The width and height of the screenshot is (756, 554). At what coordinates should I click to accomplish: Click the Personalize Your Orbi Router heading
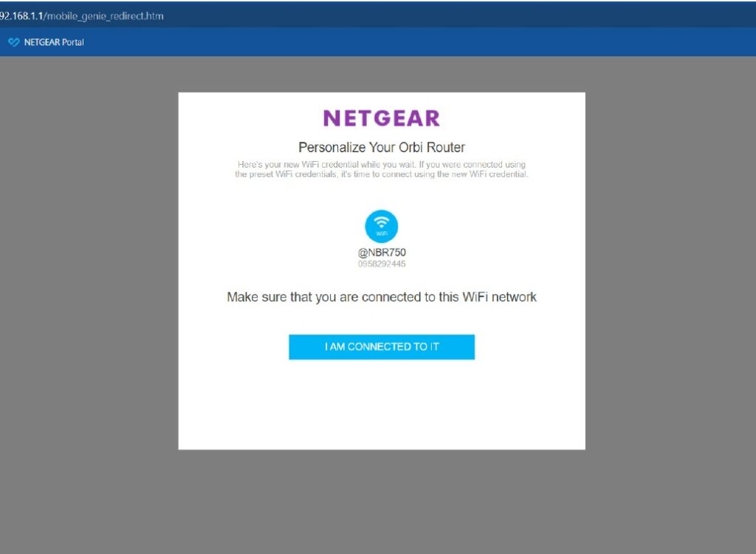click(x=382, y=147)
